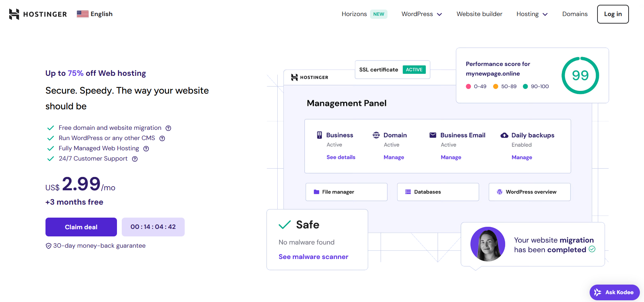Open the English language selector
Viewport: 644px width, 302px height.
pos(95,14)
